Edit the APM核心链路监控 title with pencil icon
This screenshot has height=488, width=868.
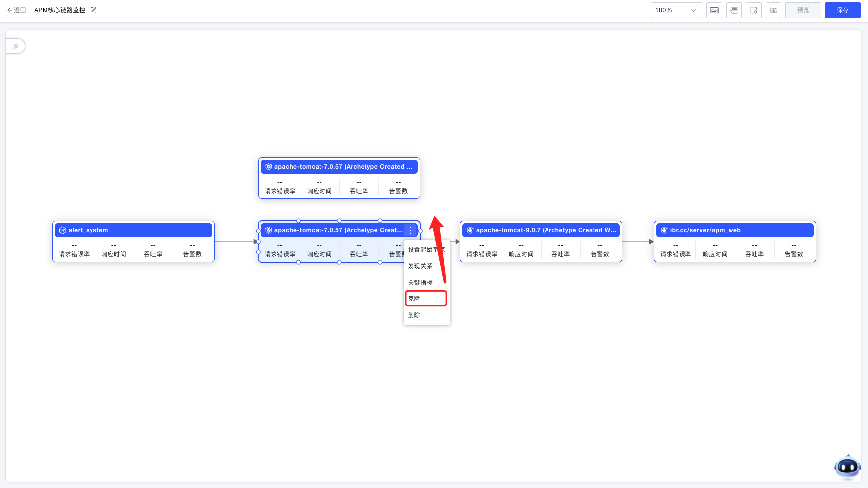(93, 10)
